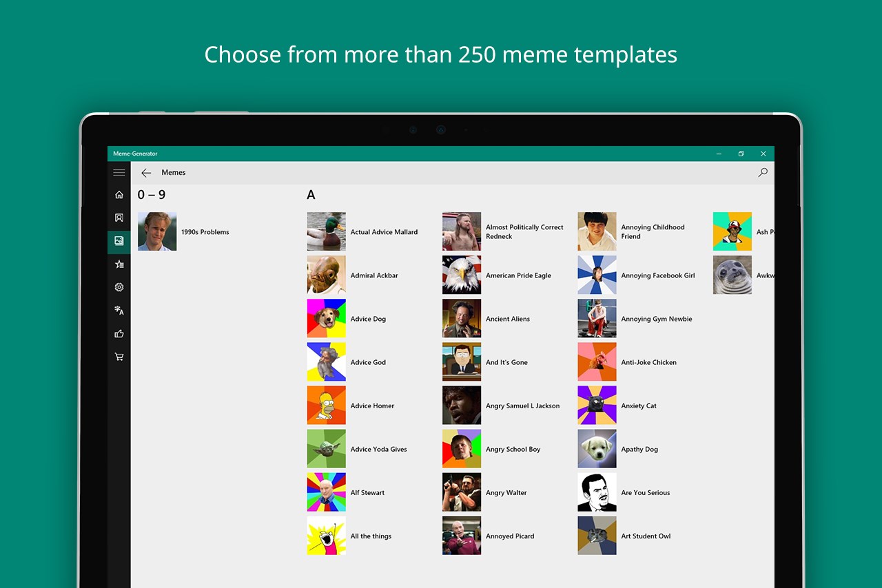Select Actual Advice Mallard thumbnail

327,231
